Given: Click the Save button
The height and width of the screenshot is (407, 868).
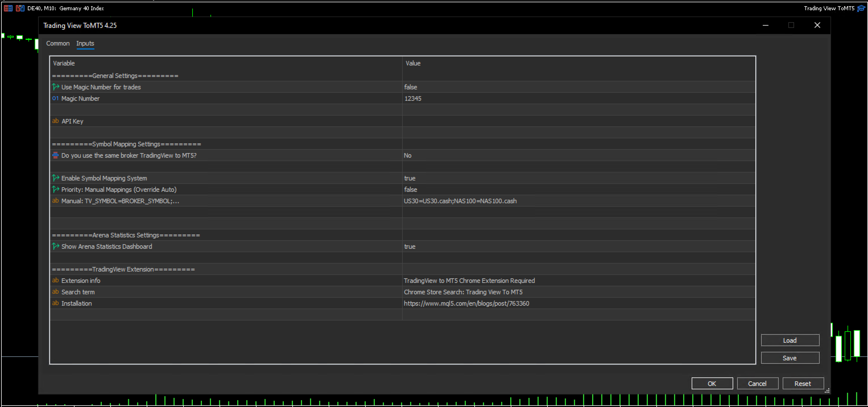Looking at the screenshot, I should (x=790, y=358).
